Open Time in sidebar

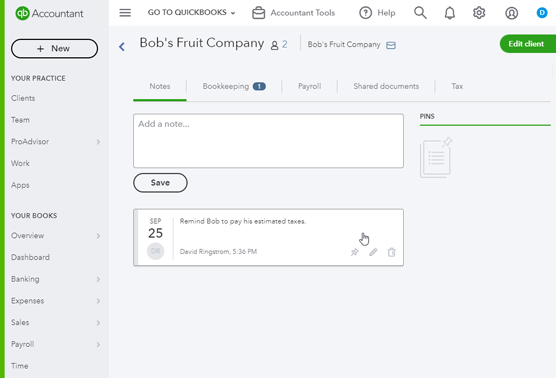20,366
